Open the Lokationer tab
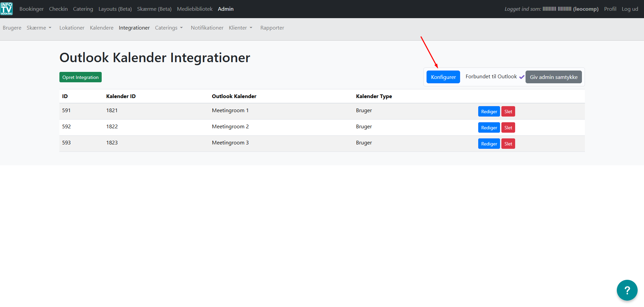This screenshot has width=644, height=307. coord(72,28)
